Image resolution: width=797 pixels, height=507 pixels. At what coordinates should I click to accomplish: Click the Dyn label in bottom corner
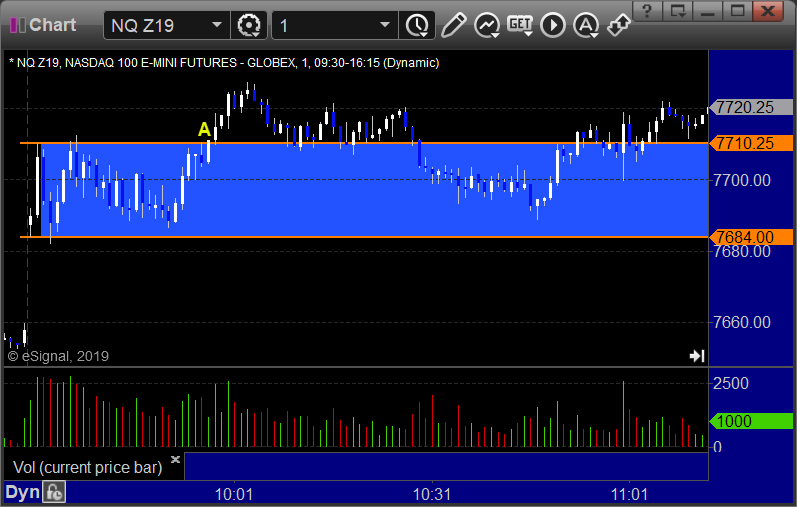(x=22, y=492)
